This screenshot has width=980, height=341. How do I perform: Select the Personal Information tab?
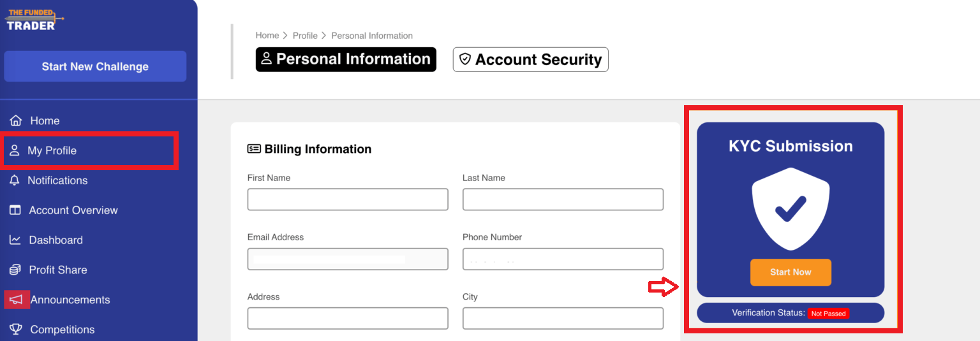346,59
